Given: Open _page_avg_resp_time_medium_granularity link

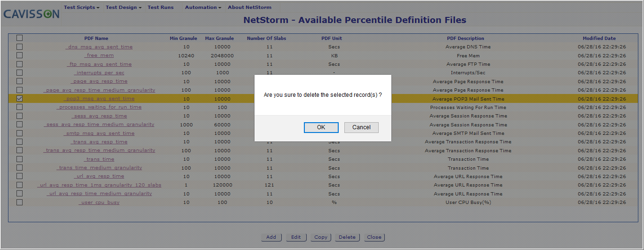Looking at the screenshot, I should click(99, 90).
